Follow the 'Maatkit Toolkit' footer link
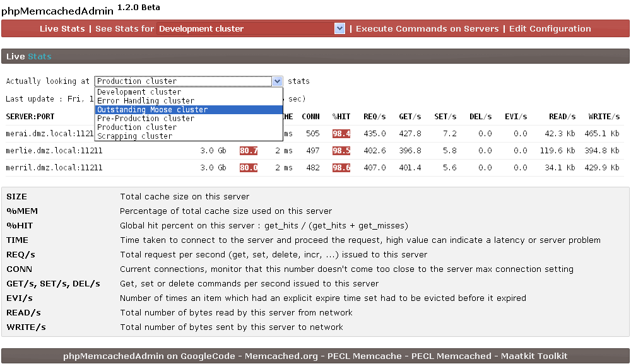The height and width of the screenshot is (364, 631). pyautogui.click(x=534, y=356)
